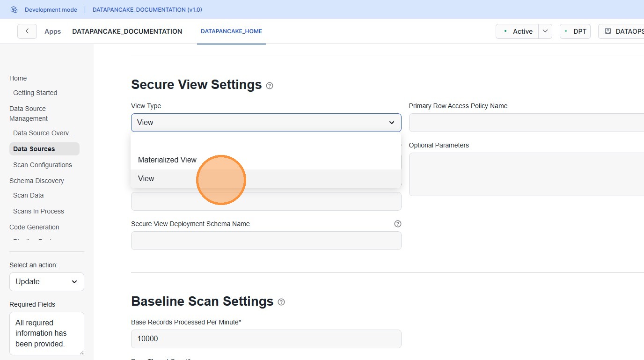Image resolution: width=644 pixels, height=360 pixels.
Task: Open the Scans In Process page
Action: 38,211
